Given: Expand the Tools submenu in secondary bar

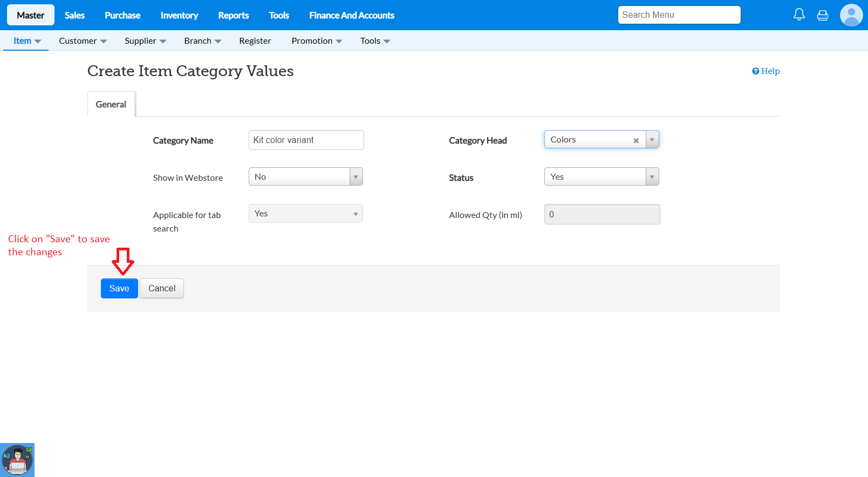Looking at the screenshot, I should coord(375,41).
